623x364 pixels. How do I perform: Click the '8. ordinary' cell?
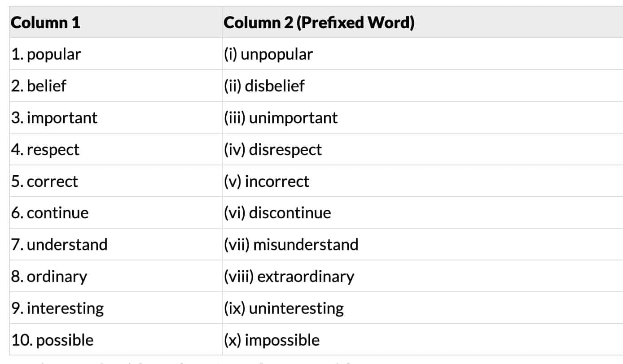[49, 276]
